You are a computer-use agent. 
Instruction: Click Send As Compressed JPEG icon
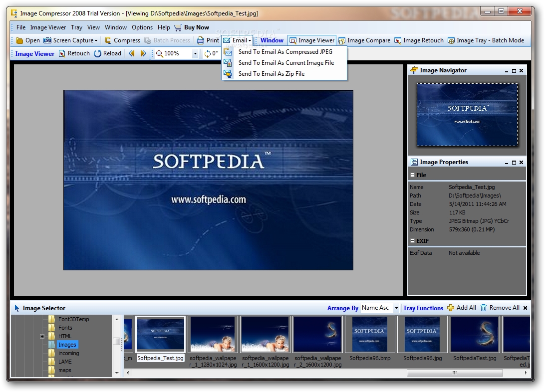click(228, 52)
